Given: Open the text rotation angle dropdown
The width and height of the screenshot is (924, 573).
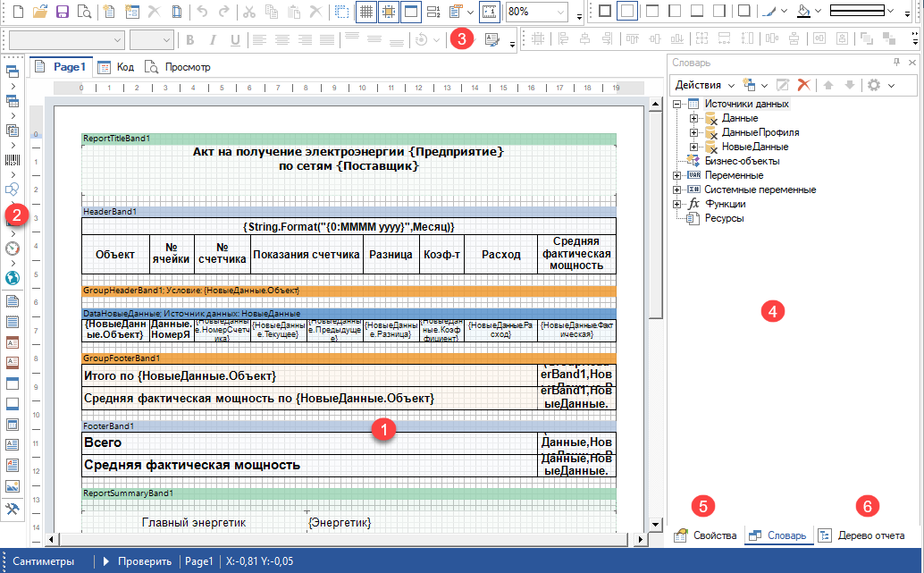Looking at the screenshot, I should [x=436, y=40].
